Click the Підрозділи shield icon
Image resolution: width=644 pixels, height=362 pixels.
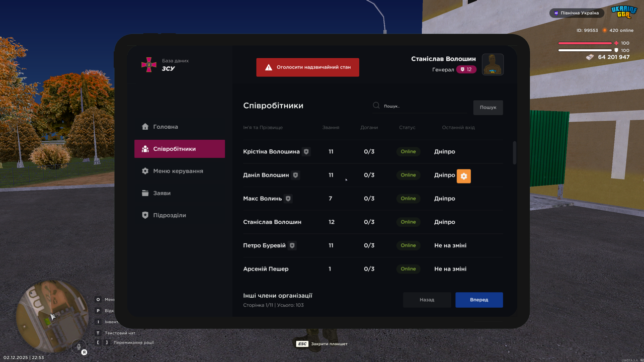pyautogui.click(x=145, y=215)
